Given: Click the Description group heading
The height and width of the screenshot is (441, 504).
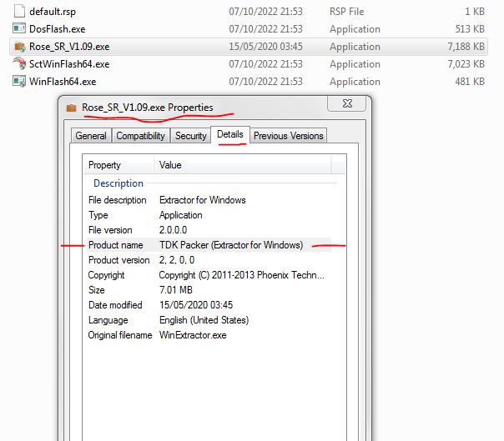Looking at the screenshot, I should [118, 183].
